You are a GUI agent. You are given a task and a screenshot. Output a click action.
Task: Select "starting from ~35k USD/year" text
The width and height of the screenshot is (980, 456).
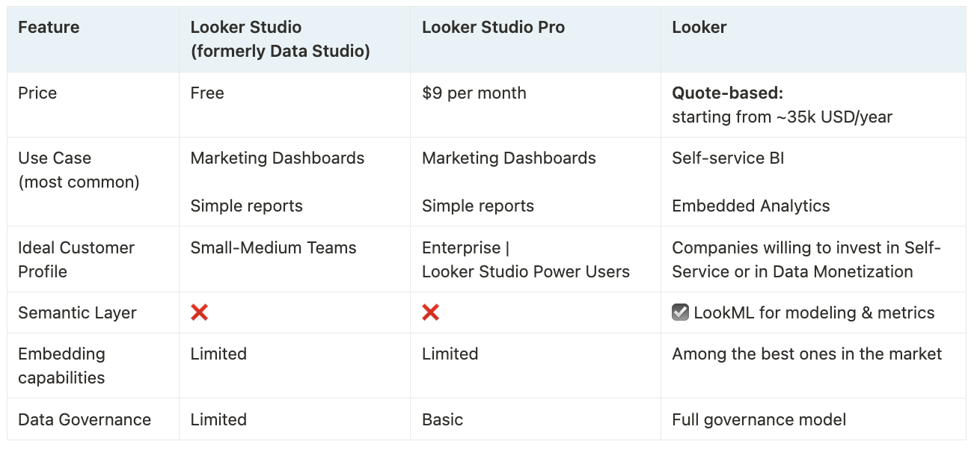pos(782,117)
